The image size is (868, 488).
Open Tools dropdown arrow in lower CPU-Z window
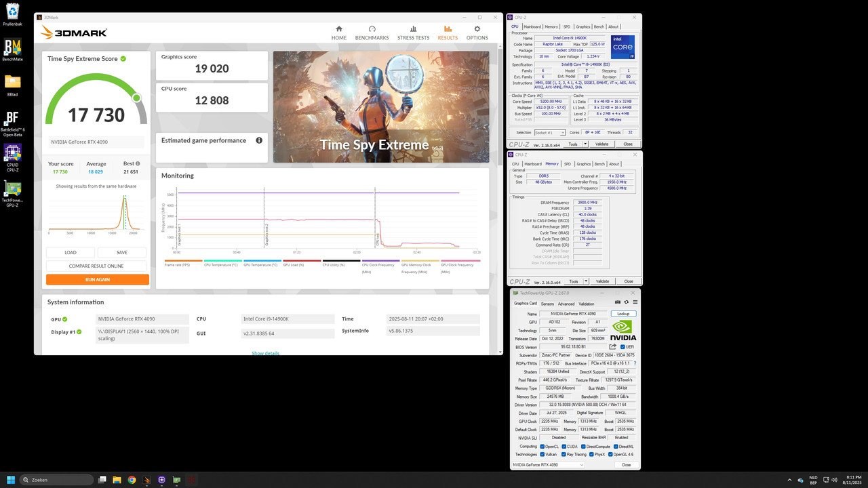[585, 281]
